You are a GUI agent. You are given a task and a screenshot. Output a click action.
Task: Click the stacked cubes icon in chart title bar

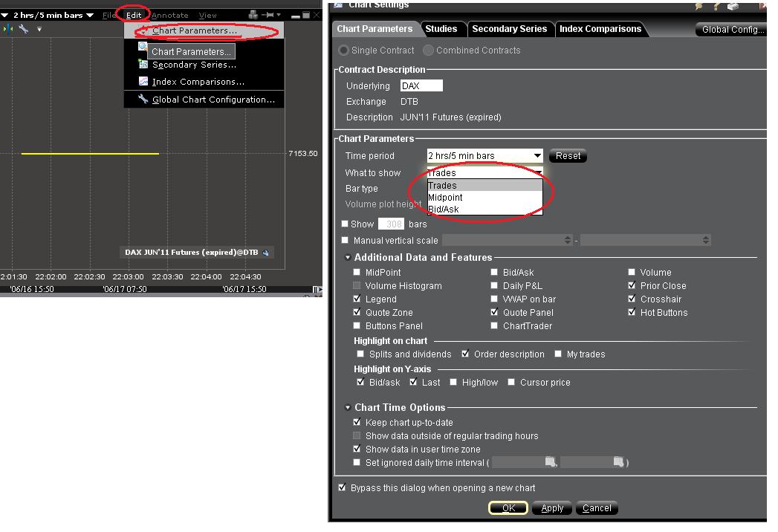click(x=253, y=15)
